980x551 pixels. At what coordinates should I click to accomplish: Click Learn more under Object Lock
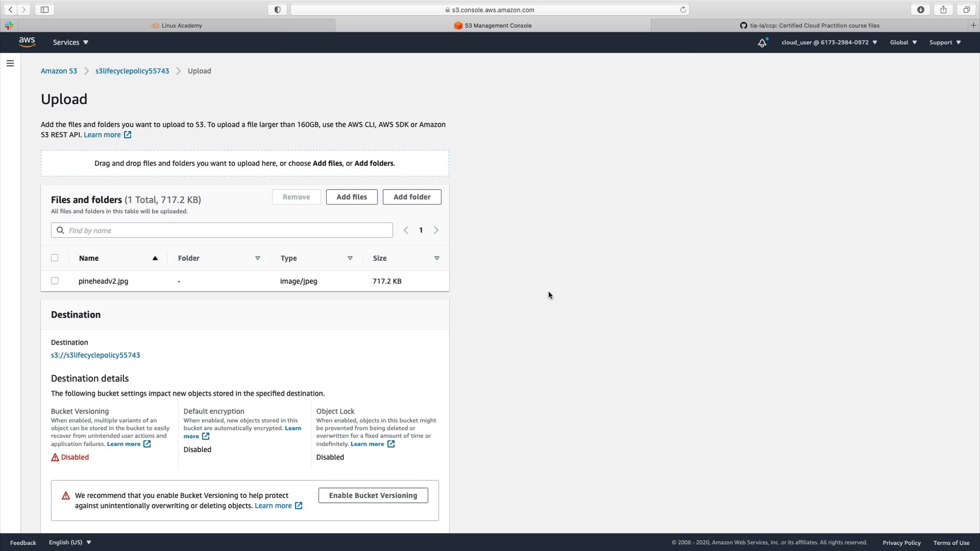367,444
